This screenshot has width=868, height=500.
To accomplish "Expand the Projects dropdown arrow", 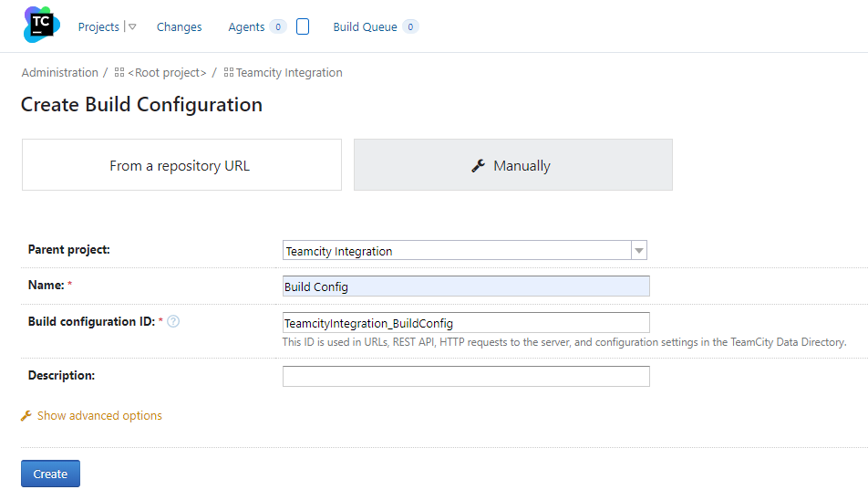I will [132, 27].
